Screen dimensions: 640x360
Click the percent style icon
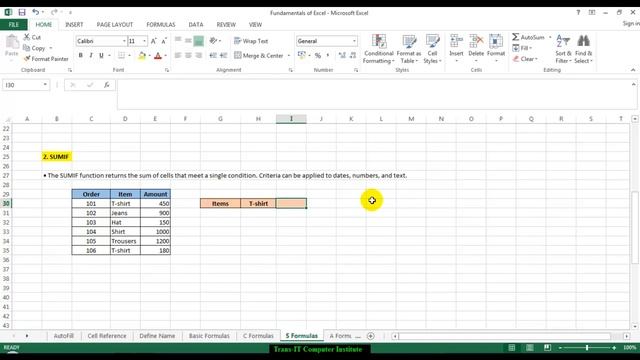[x=318, y=55]
